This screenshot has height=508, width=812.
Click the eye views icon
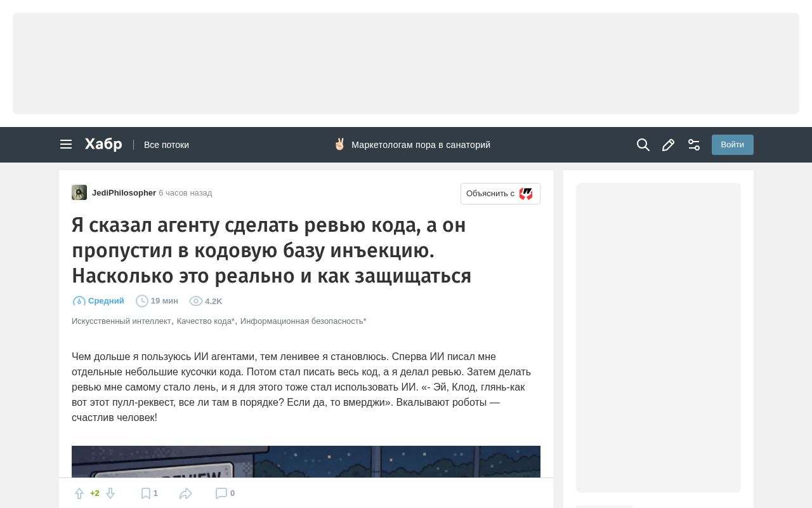(196, 301)
